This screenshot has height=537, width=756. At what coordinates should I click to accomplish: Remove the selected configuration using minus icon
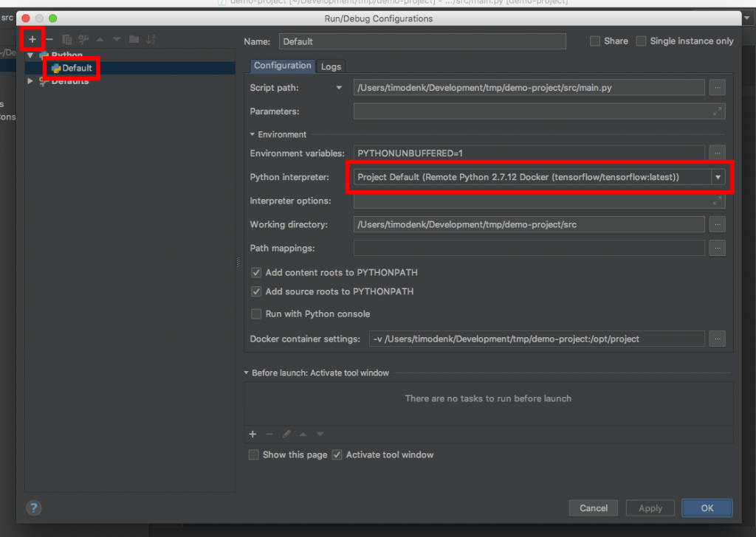point(49,39)
